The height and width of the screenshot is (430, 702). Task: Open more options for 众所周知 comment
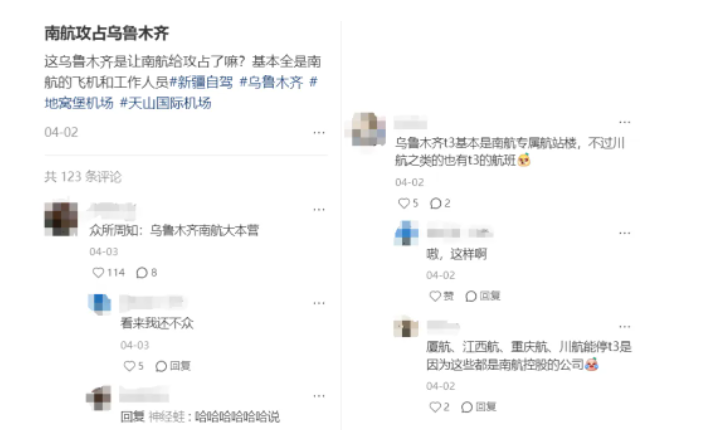[319, 210]
